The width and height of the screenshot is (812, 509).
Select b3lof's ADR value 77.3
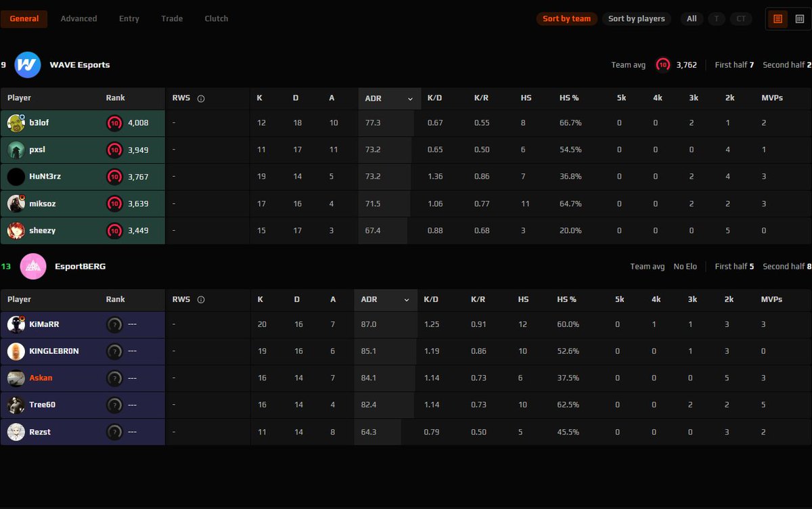[x=373, y=123]
